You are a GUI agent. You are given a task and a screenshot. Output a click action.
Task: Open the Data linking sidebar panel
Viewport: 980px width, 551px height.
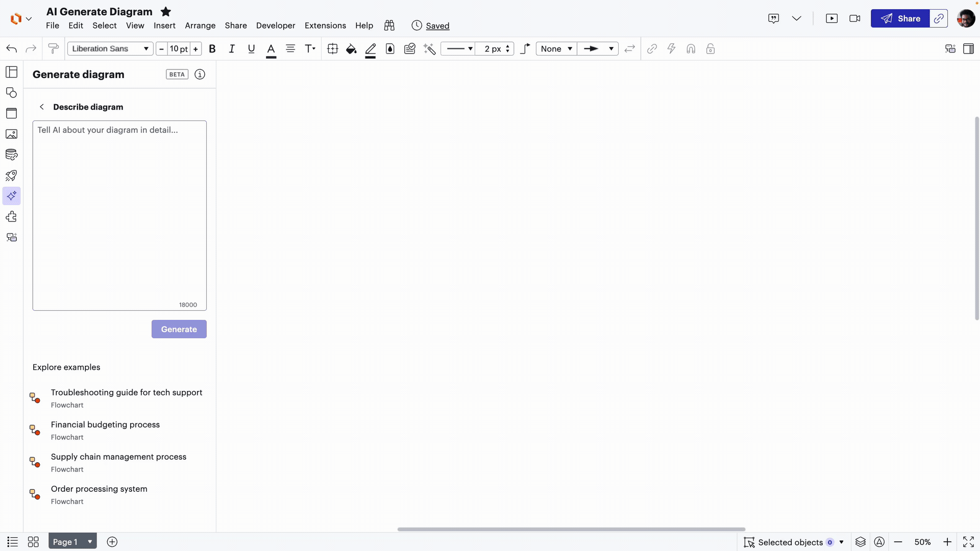click(11, 155)
